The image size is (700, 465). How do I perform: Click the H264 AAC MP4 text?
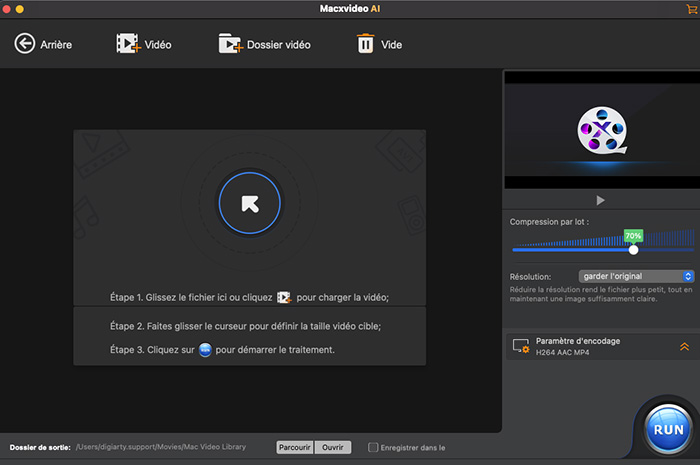point(562,353)
